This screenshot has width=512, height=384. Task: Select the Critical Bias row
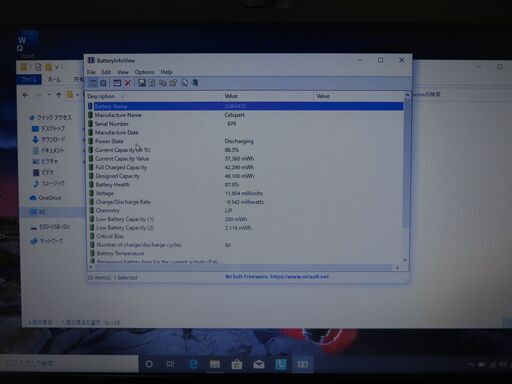[245, 236]
